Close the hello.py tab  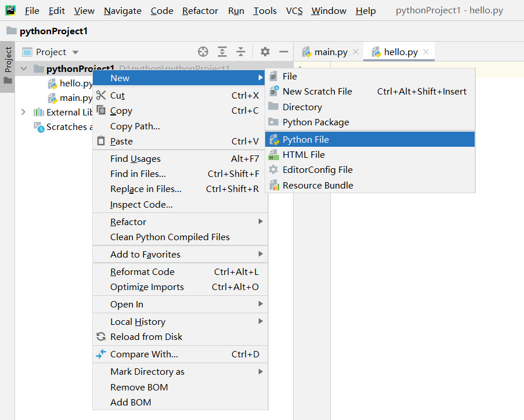tap(426, 52)
